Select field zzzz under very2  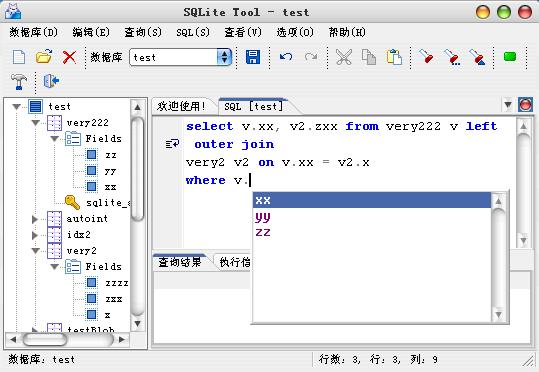[117, 283]
